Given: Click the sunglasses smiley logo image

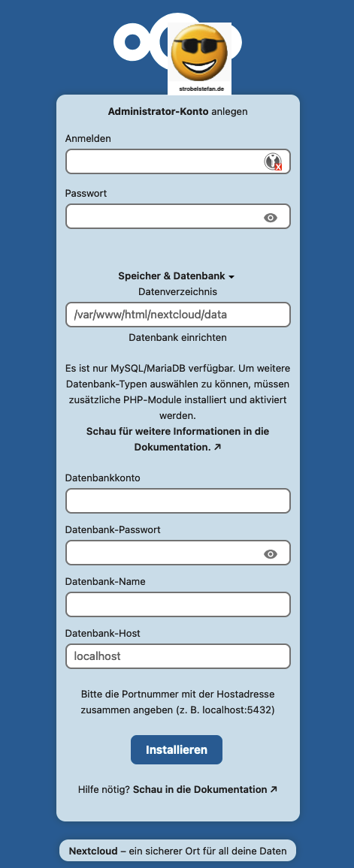Looking at the screenshot, I should tap(199, 59).
